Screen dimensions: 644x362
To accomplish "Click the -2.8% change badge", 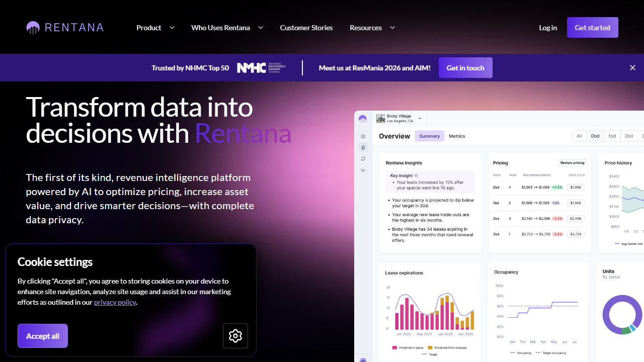I will 557,234.
